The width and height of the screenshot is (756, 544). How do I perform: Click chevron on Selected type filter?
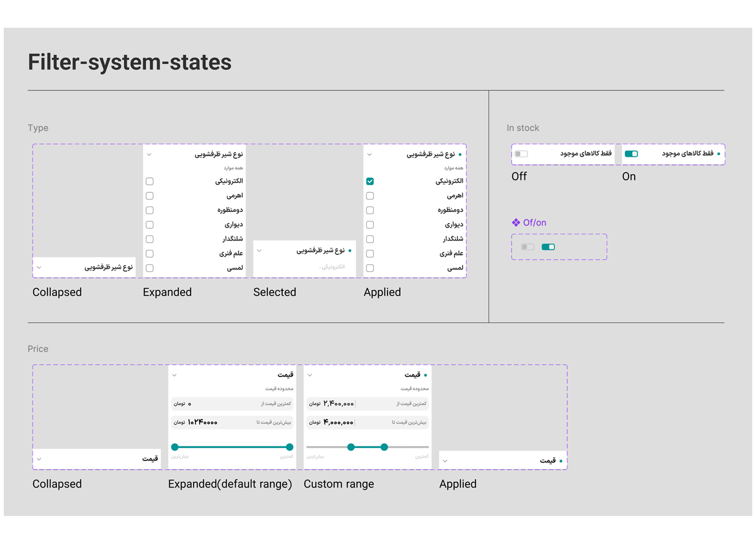(259, 250)
